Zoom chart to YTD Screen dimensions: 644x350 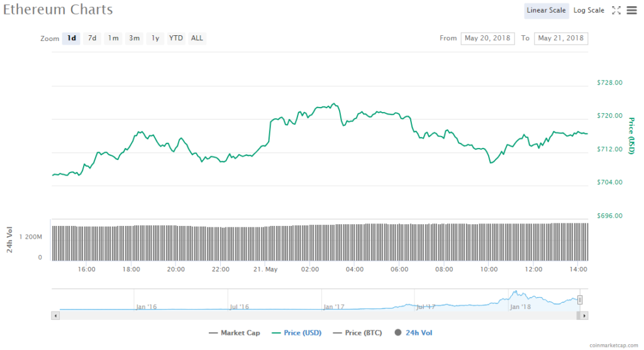pos(175,38)
